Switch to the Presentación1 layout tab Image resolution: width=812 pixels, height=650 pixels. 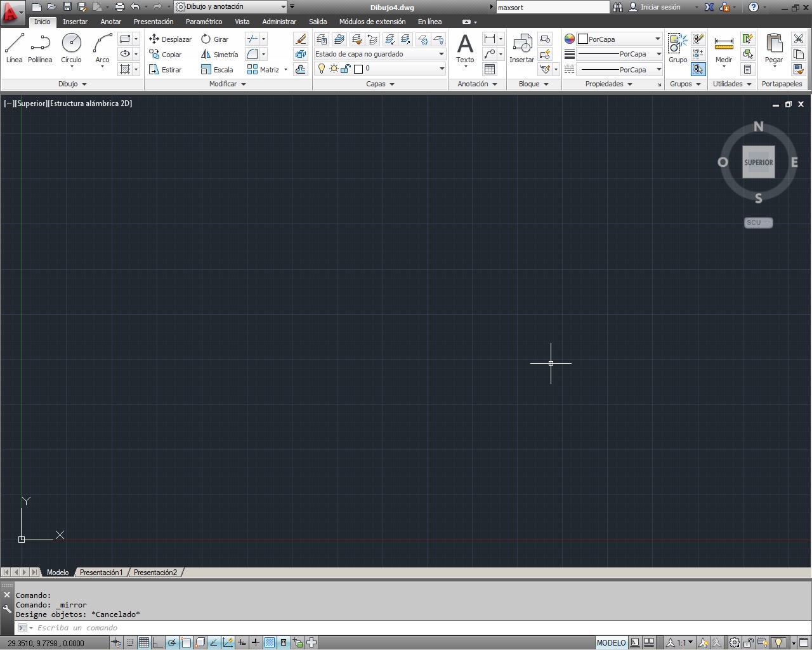(x=101, y=572)
